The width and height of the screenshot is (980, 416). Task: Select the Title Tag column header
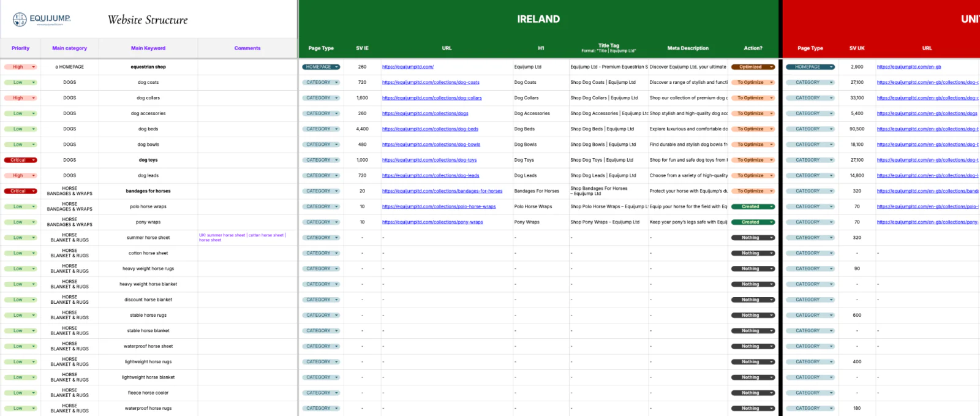coord(609,48)
